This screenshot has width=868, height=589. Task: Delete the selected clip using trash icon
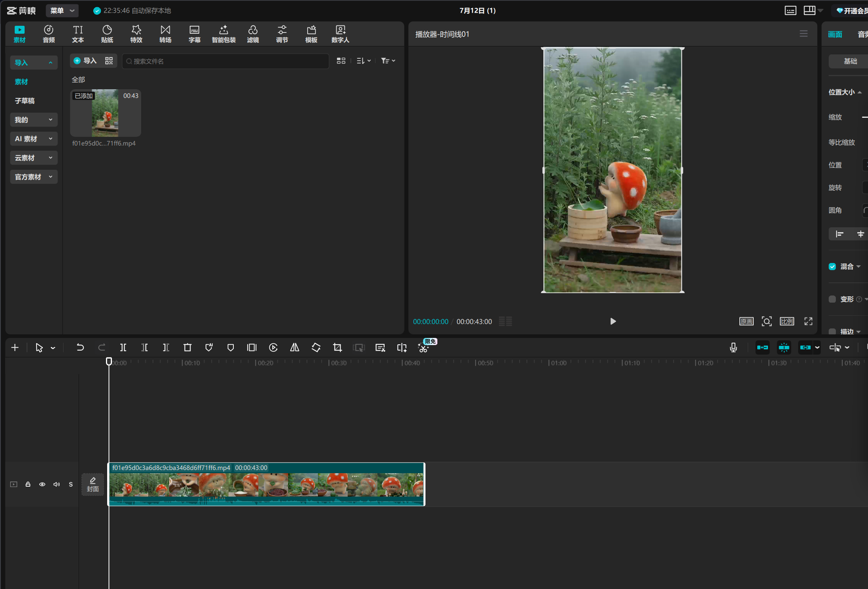(187, 347)
